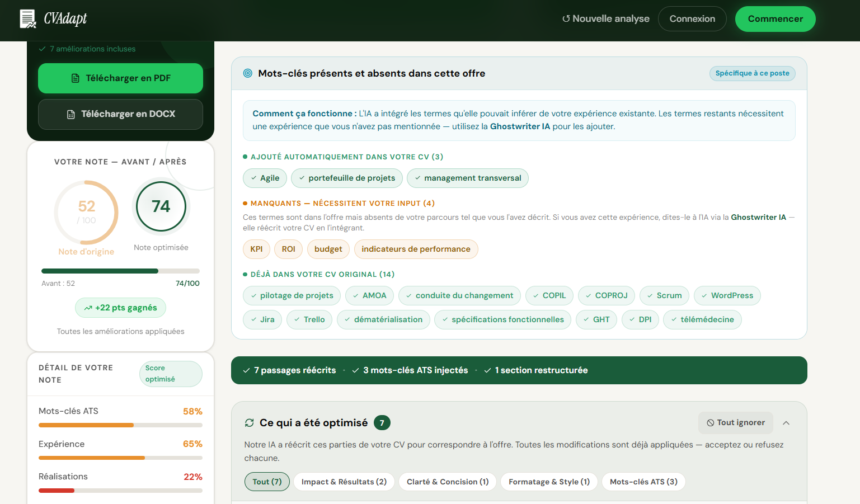
Task: Collapse the Ce qui a été optimisé panel
Action: [x=786, y=424]
